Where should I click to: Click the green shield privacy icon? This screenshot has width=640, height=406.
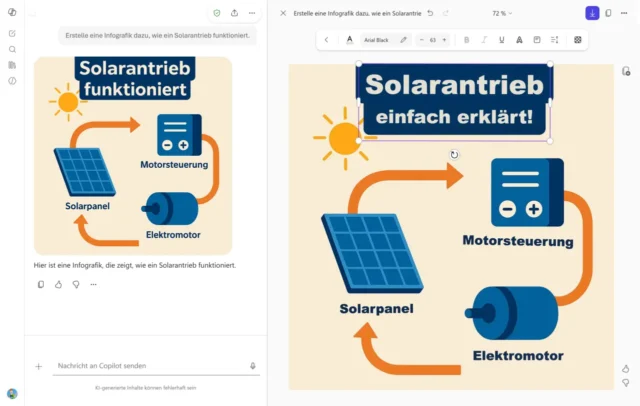pos(217,13)
